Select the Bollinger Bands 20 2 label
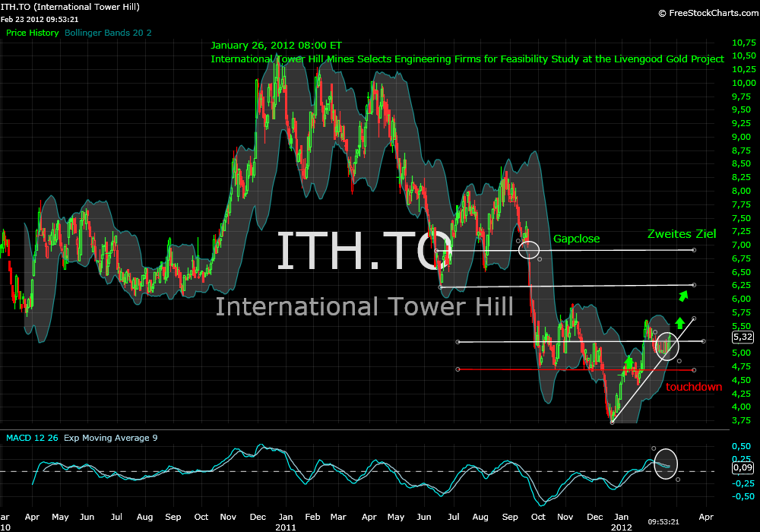This screenshot has width=760, height=532. point(108,33)
